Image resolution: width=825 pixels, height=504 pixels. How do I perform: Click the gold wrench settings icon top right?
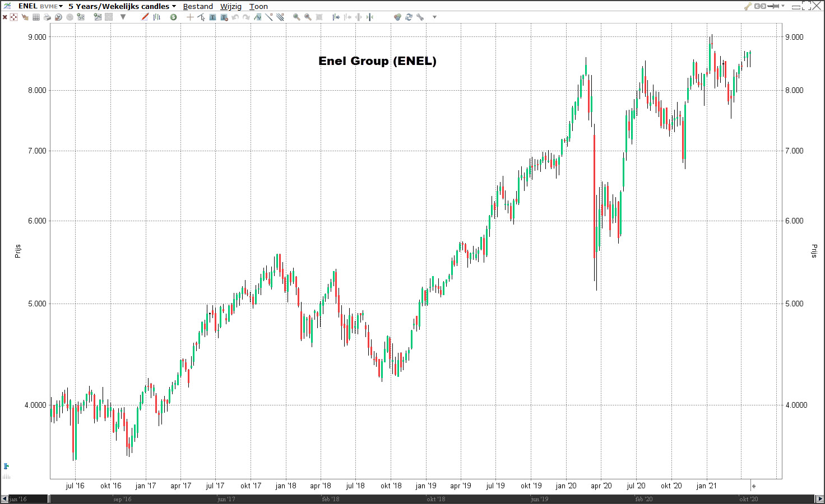tap(748, 6)
